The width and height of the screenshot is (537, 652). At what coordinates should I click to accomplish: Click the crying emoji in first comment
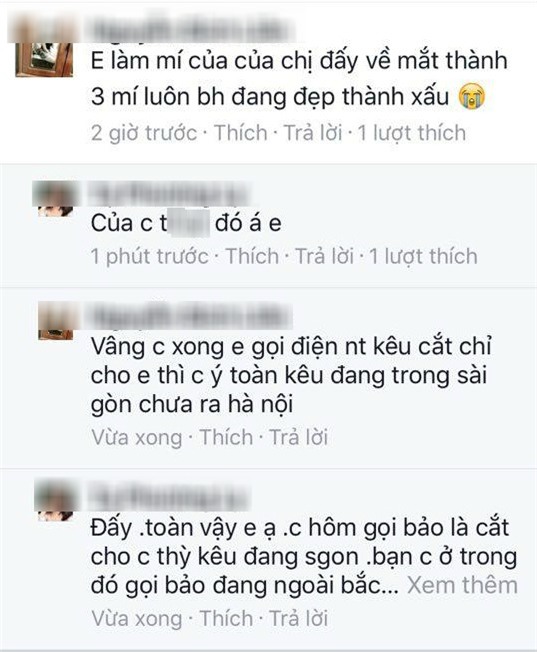472,96
